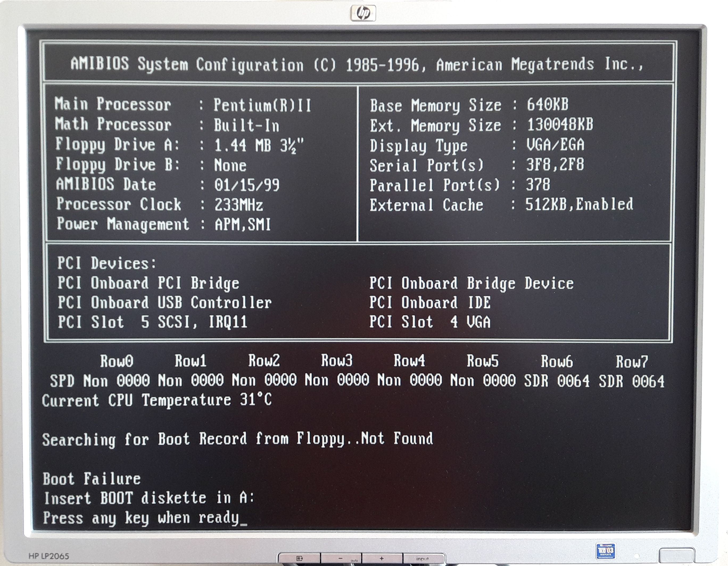The width and height of the screenshot is (728, 566).
Task: Click the PCI Slot 4 VGA entry
Action: tap(430, 322)
